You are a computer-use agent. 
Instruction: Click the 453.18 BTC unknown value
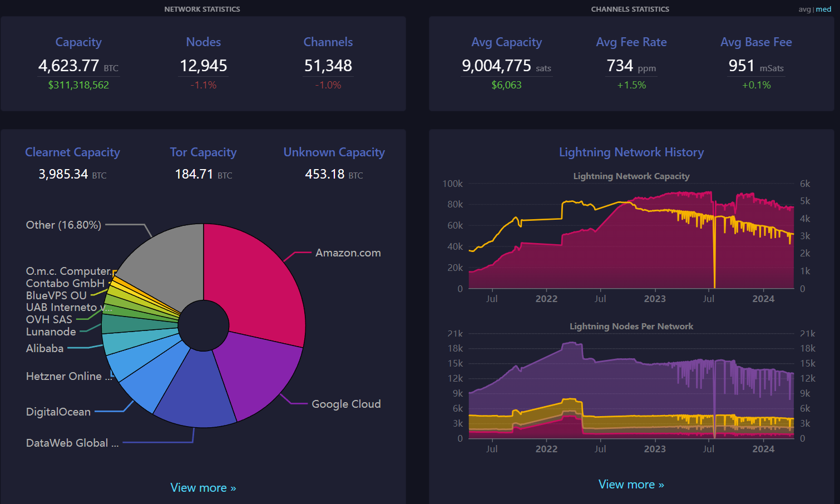(x=334, y=175)
